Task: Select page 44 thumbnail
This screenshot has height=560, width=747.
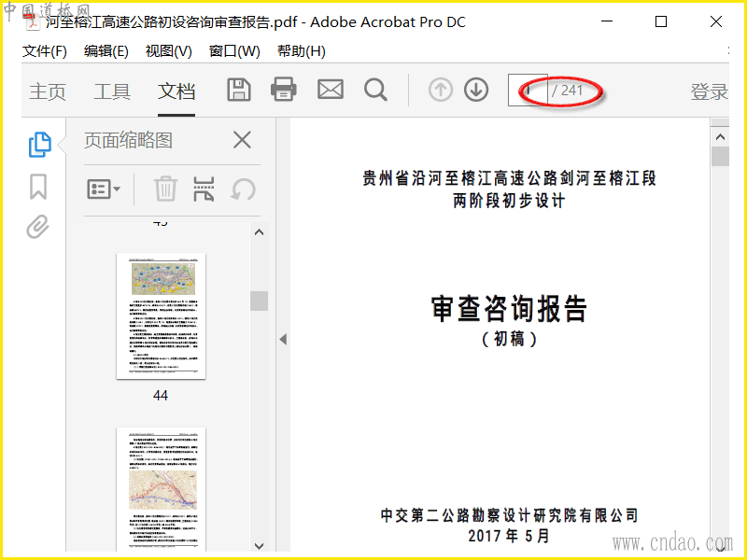Action: (x=161, y=316)
